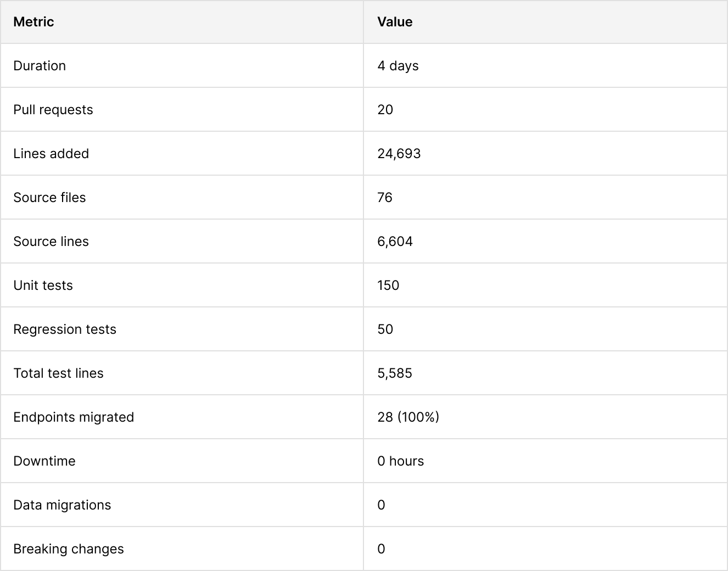
Task: Click the Source files value 76
Action: pos(385,198)
